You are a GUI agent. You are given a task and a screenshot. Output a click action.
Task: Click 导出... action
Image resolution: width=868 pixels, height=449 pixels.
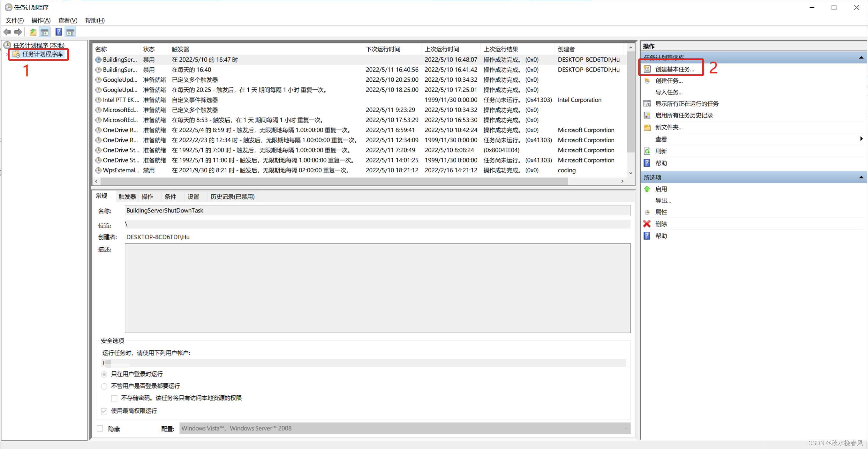[x=663, y=201]
